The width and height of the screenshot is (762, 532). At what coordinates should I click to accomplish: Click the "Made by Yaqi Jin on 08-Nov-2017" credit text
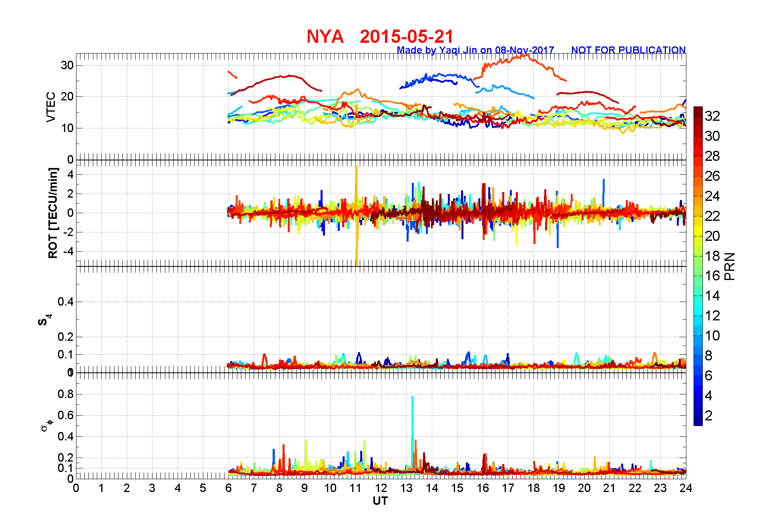(475, 50)
